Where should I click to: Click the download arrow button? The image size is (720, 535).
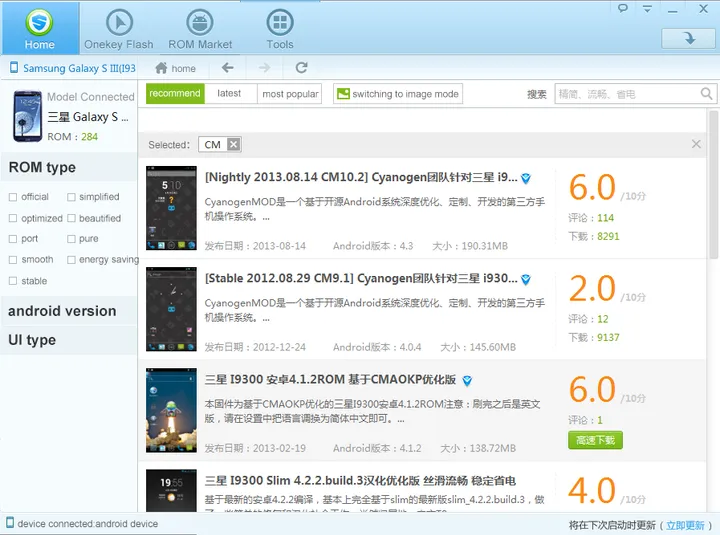pyautogui.click(x=688, y=38)
